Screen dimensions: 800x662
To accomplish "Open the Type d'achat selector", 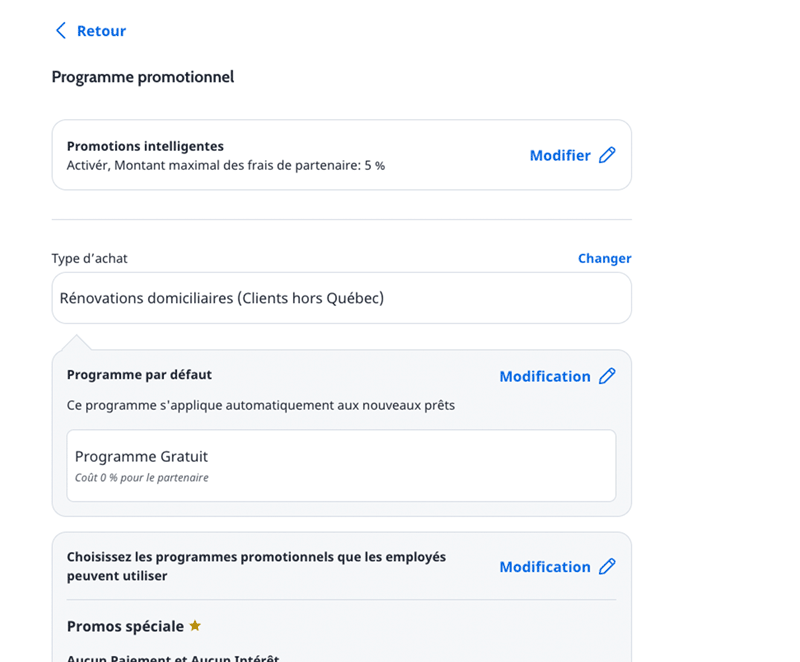I will 340,297.
